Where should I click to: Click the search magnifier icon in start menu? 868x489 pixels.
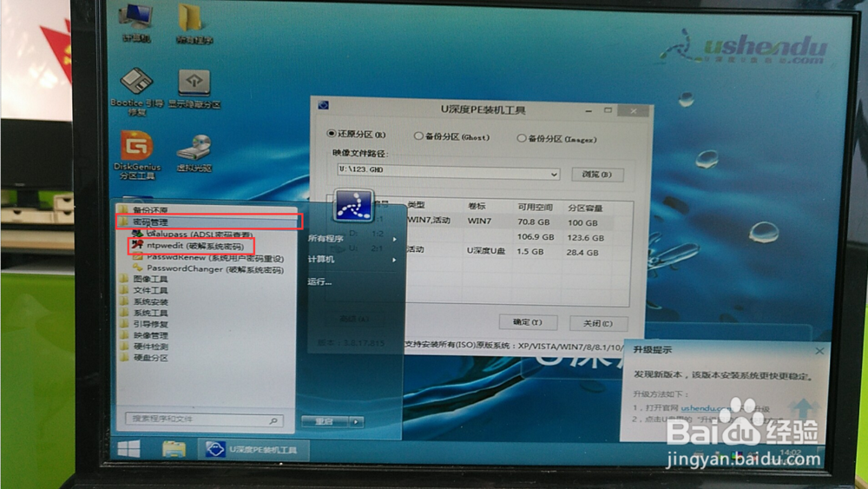[x=273, y=421]
